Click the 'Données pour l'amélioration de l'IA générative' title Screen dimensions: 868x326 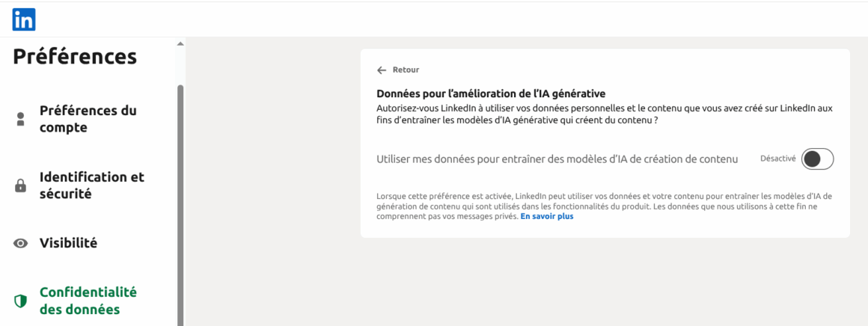tap(491, 93)
